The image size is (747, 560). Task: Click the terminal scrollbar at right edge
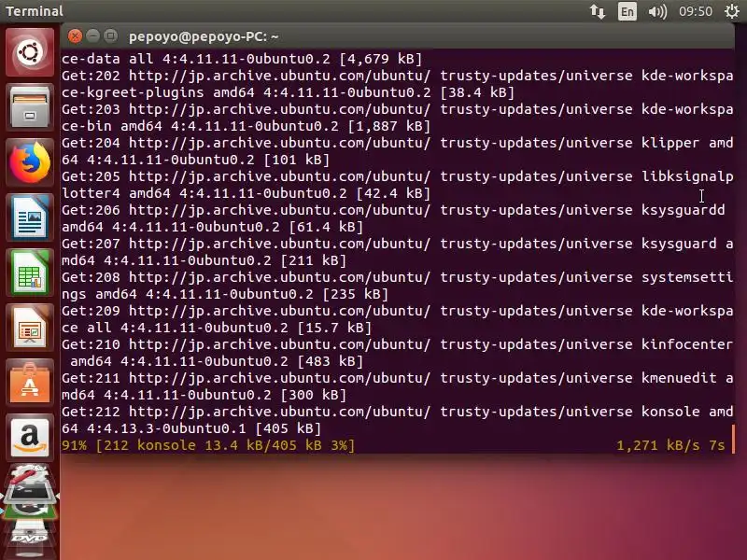(x=733, y=439)
